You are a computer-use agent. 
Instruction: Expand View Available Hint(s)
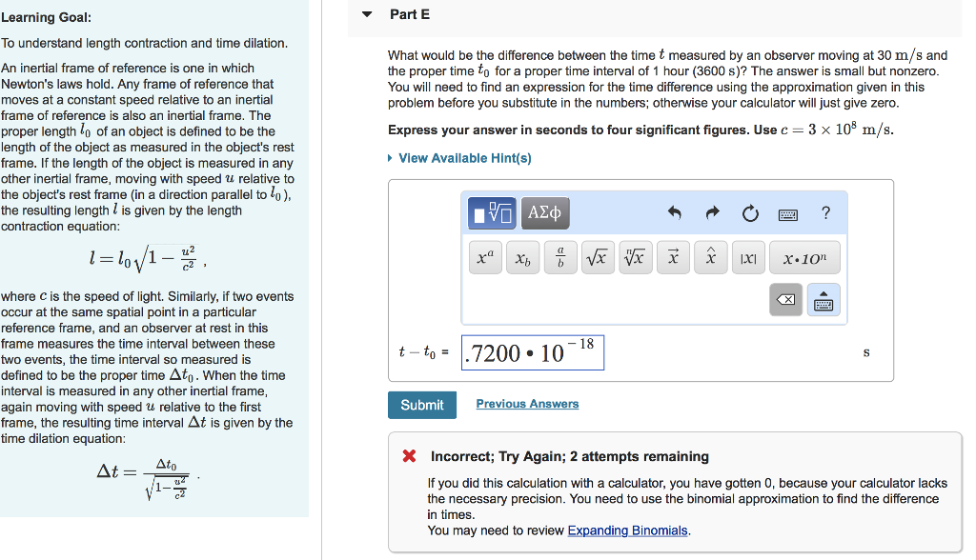(x=464, y=158)
